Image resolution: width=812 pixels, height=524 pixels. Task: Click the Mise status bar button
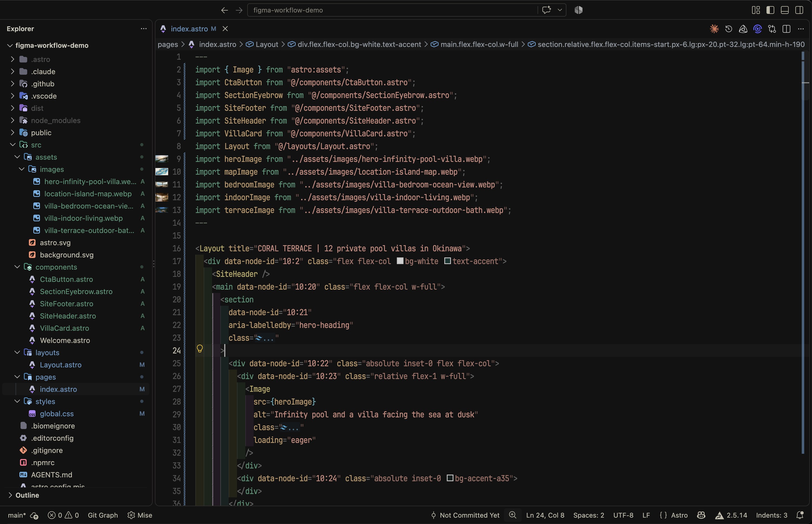pyautogui.click(x=140, y=515)
